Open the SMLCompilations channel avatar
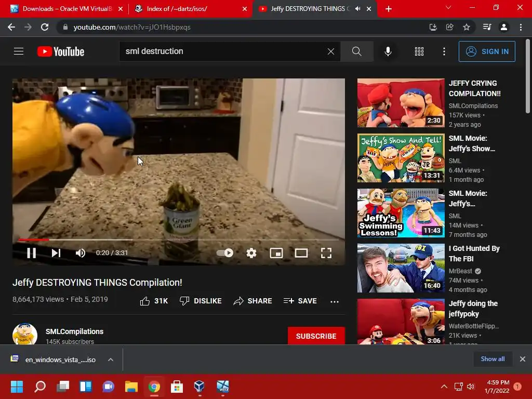Screen dimensions: 532x399 [25, 334]
